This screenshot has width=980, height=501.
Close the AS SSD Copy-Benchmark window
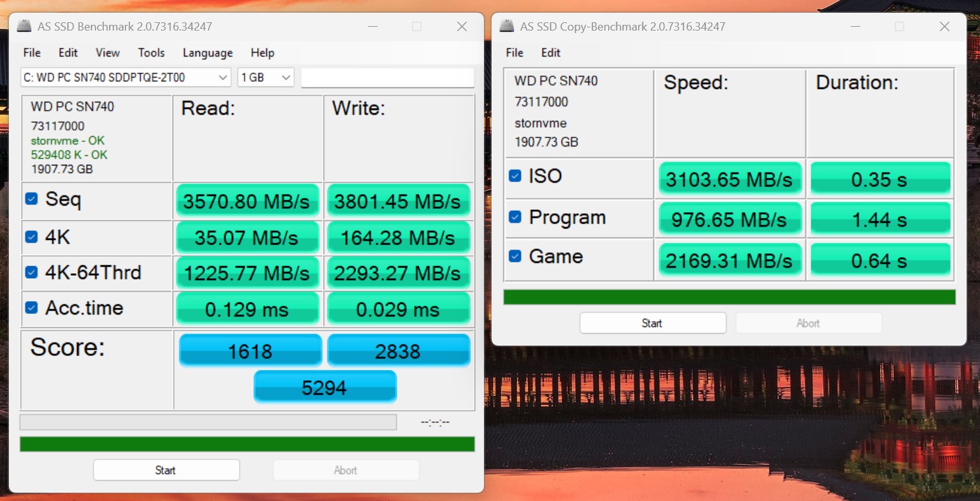pos(944,27)
